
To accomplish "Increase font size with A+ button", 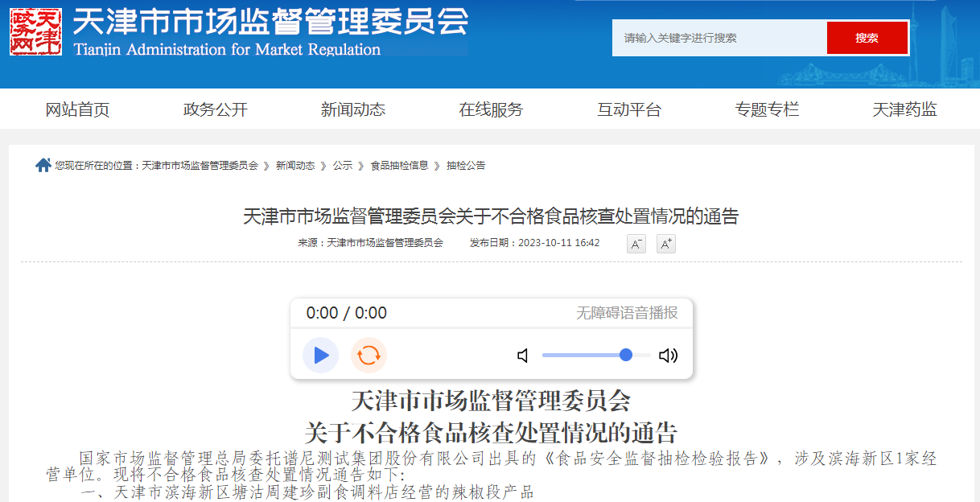I will [665, 244].
